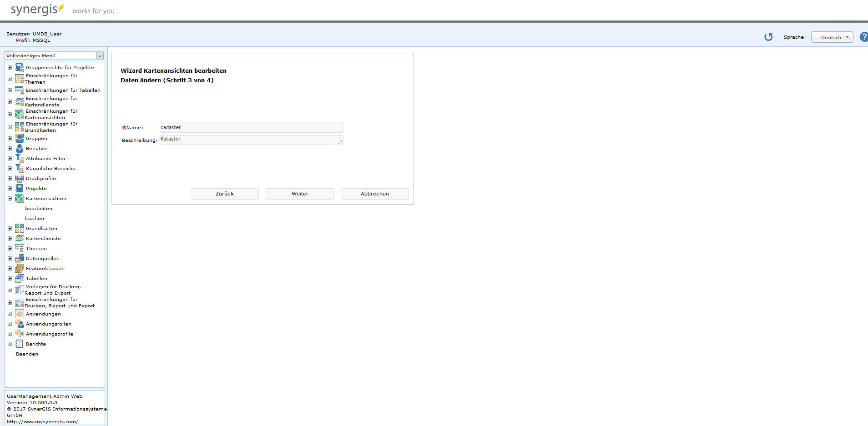Open the Druckprofile menu label
868x426 pixels.
(x=41, y=178)
